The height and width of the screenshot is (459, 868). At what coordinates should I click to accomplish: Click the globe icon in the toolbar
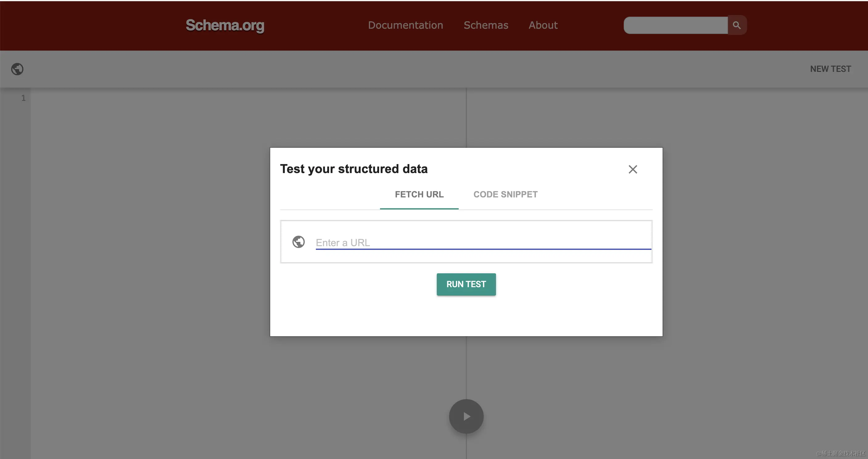tap(17, 69)
